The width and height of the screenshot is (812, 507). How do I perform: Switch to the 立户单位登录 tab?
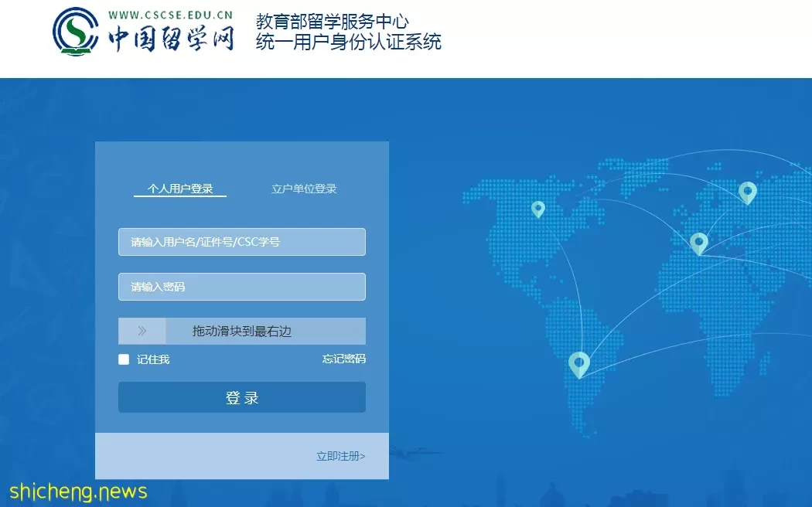click(304, 189)
